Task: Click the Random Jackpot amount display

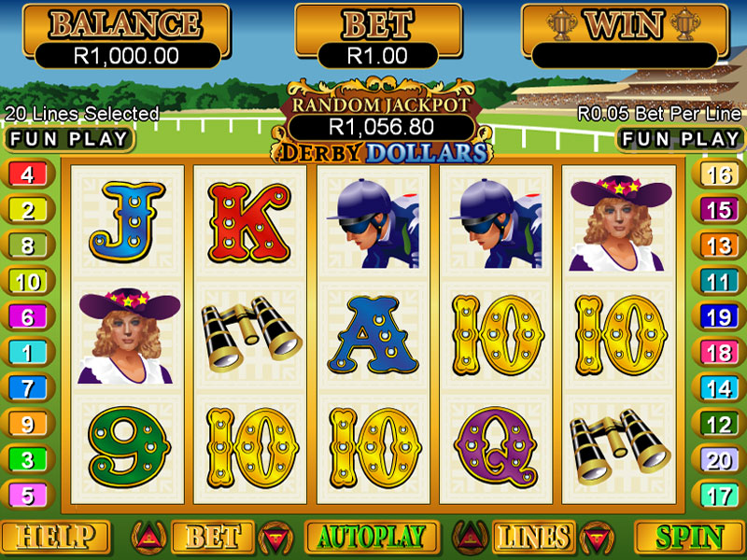Action: tap(381, 127)
